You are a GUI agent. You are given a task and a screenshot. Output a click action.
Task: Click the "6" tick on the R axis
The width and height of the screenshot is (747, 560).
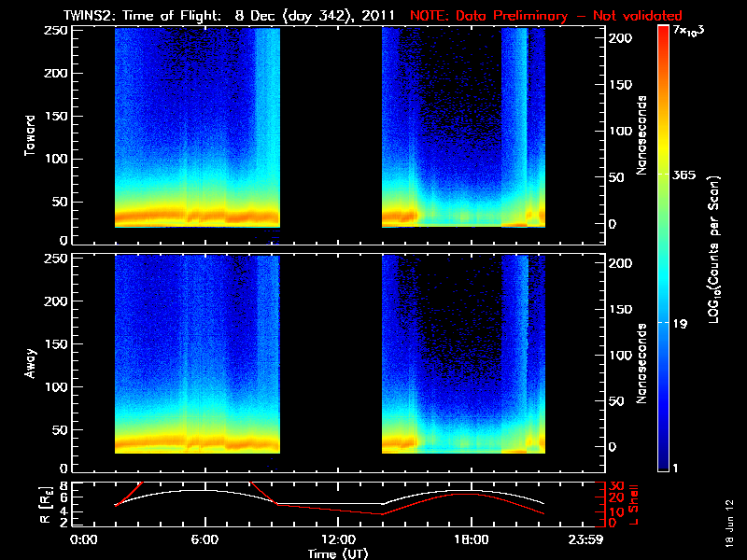tap(63, 498)
